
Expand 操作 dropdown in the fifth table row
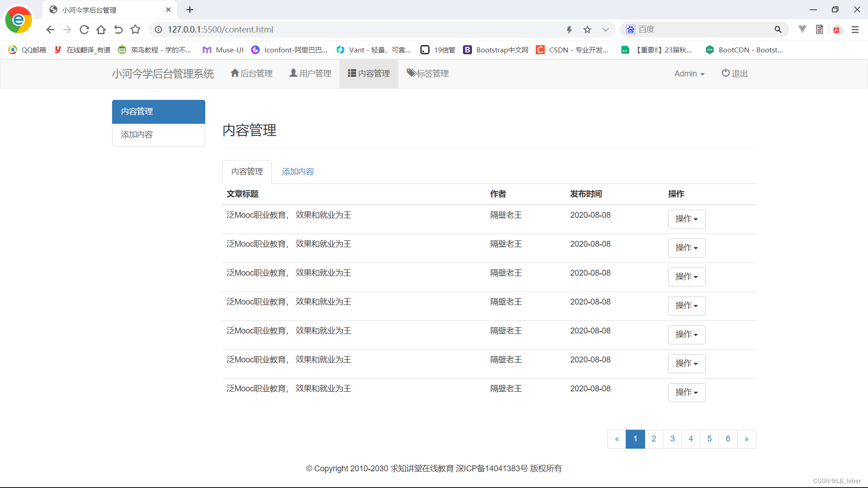tap(687, 335)
